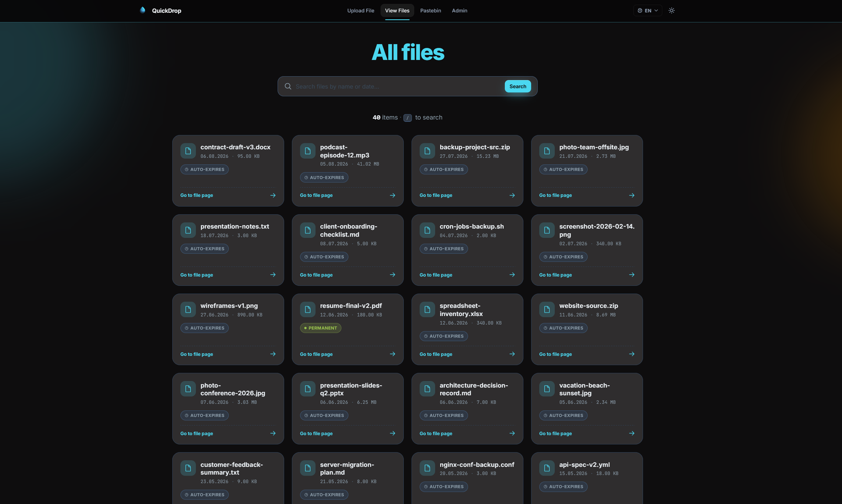Click the file icon for photo-team-offsite.jpg
Viewport: 842px width, 504px height.
coord(547,151)
